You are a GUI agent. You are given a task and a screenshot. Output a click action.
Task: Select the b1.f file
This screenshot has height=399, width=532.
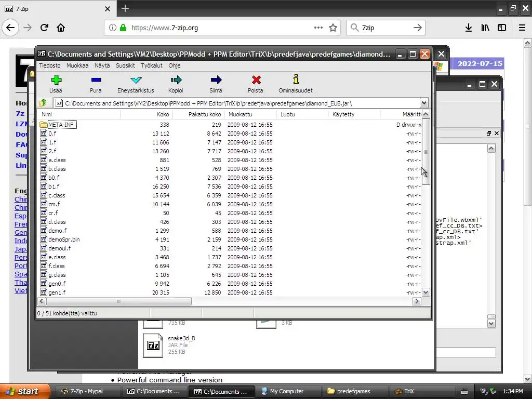click(x=54, y=187)
